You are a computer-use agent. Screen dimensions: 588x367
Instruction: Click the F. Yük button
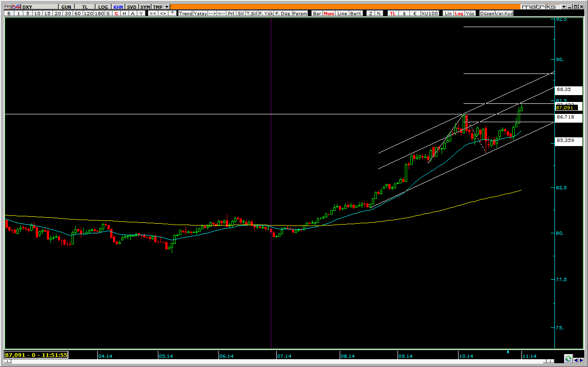pyautogui.click(x=266, y=13)
